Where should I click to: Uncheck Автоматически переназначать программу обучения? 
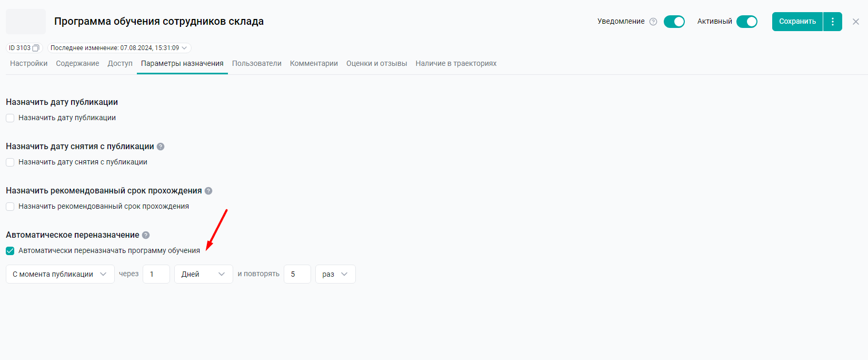click(10, 251)
